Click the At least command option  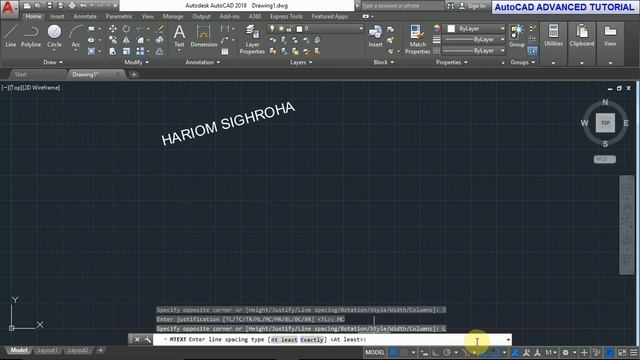click(284, 340)
